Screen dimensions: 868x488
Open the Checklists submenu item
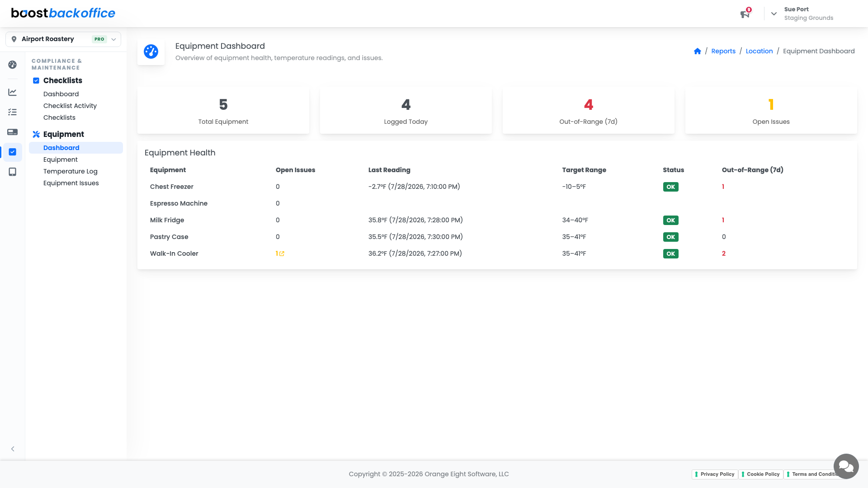click(x=59, y=117)
